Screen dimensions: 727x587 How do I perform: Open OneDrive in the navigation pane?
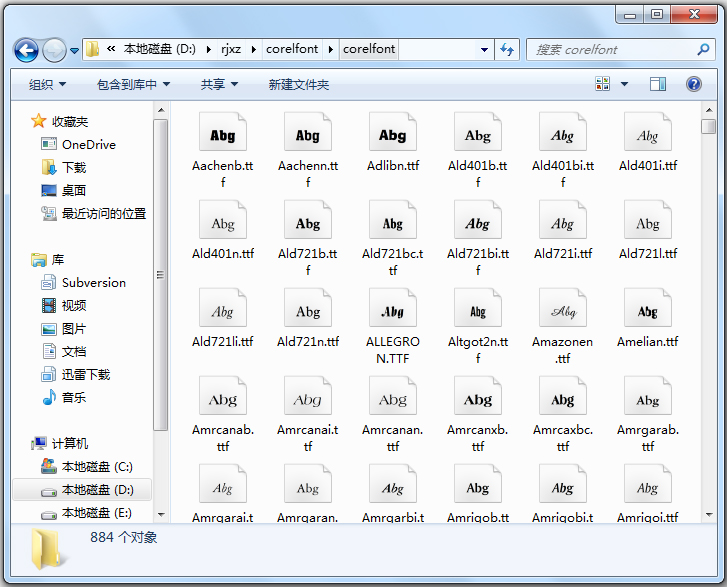coord(88,144)
